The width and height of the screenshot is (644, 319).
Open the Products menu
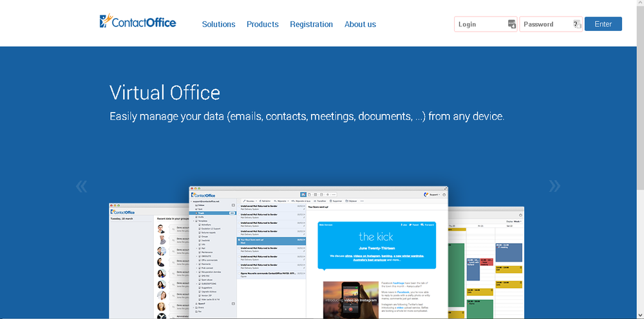coord(263,24)
